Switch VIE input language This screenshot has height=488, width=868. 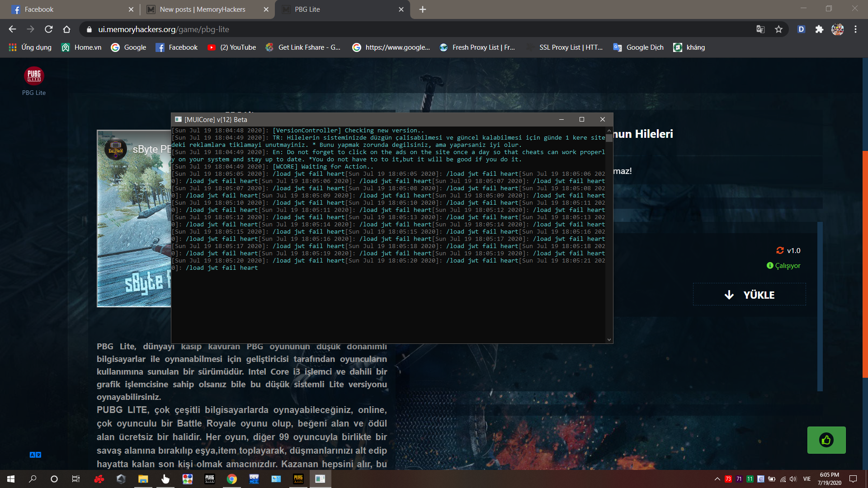click(807, 479)
